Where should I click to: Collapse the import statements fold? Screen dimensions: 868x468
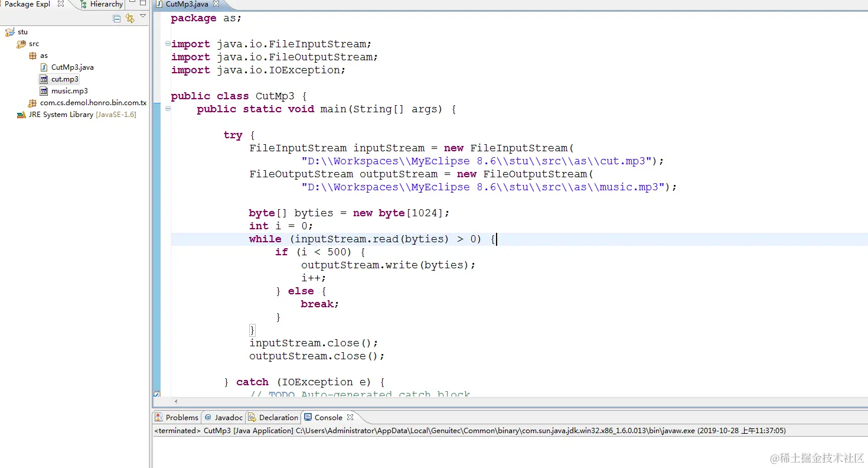tap(168, 43)
